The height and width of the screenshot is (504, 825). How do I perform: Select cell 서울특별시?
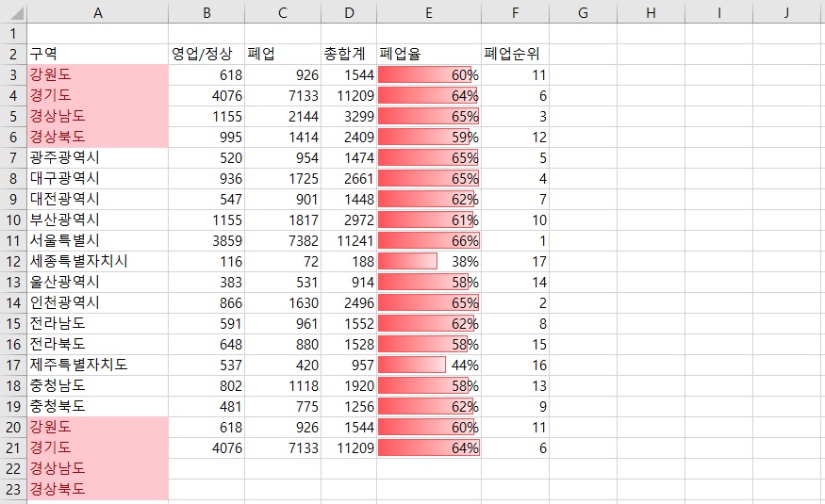coord(97,241)
